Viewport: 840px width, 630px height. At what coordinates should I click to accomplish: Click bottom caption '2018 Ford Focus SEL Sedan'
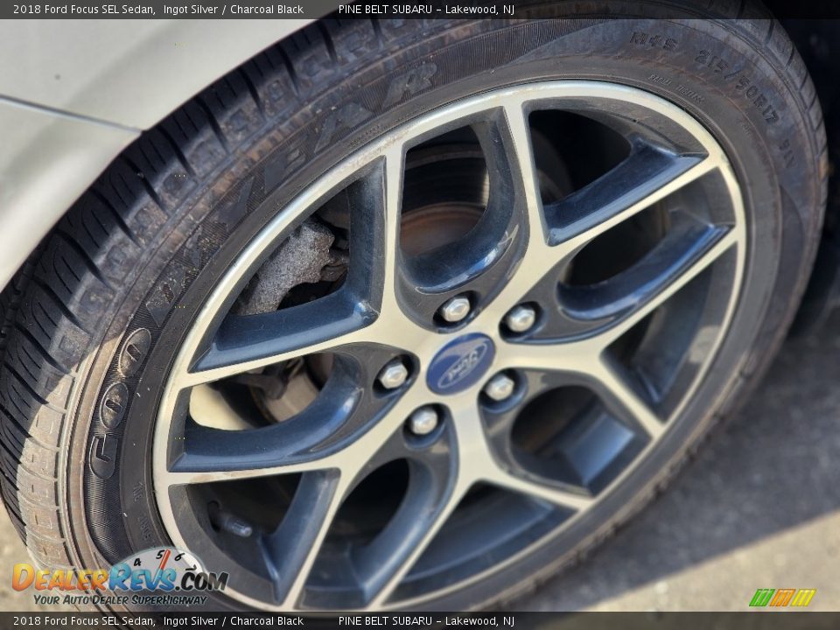tap(85, 621)
